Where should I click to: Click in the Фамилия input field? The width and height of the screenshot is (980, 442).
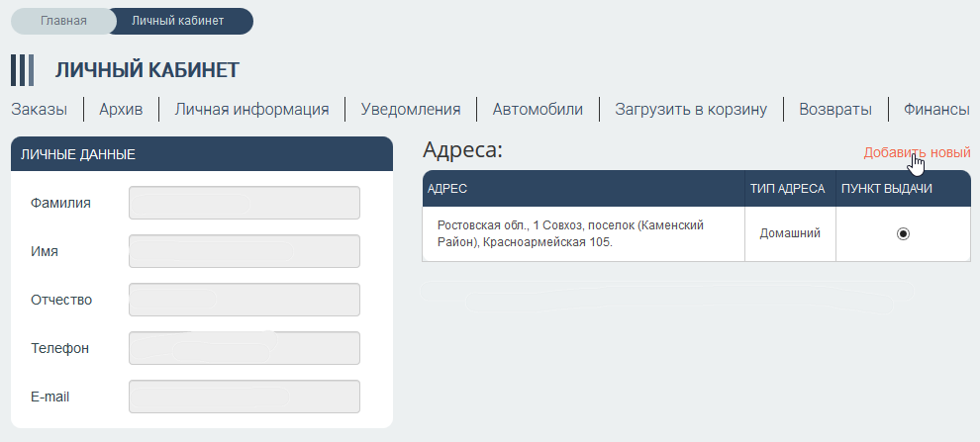245,203
